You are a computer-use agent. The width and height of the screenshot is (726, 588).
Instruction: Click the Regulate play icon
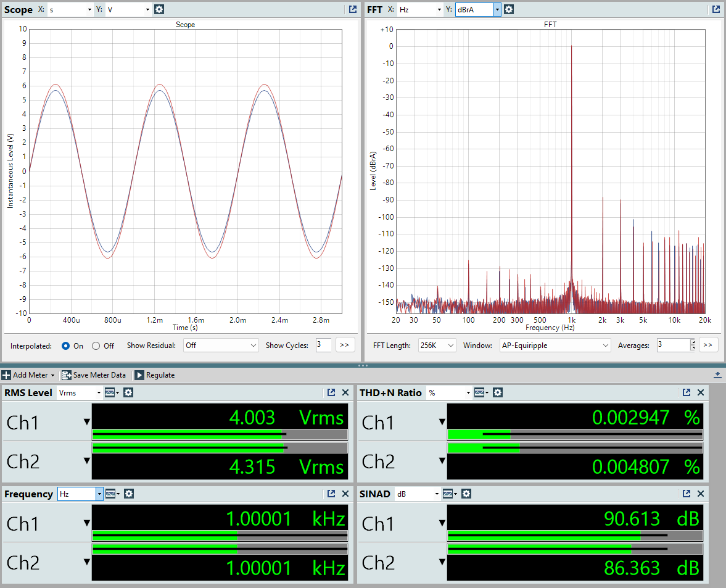pyautogui.click(x=139, y=375)
